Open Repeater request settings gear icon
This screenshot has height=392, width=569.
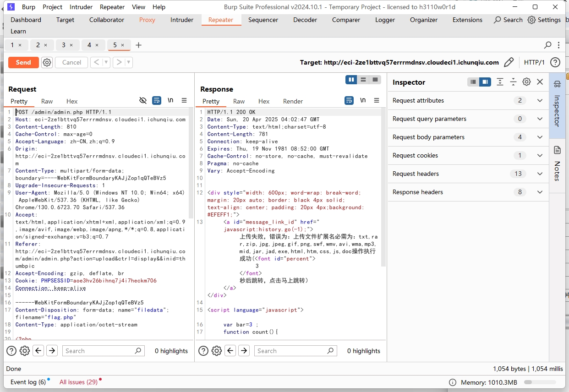pyautogui.click(x=47, y=62)
